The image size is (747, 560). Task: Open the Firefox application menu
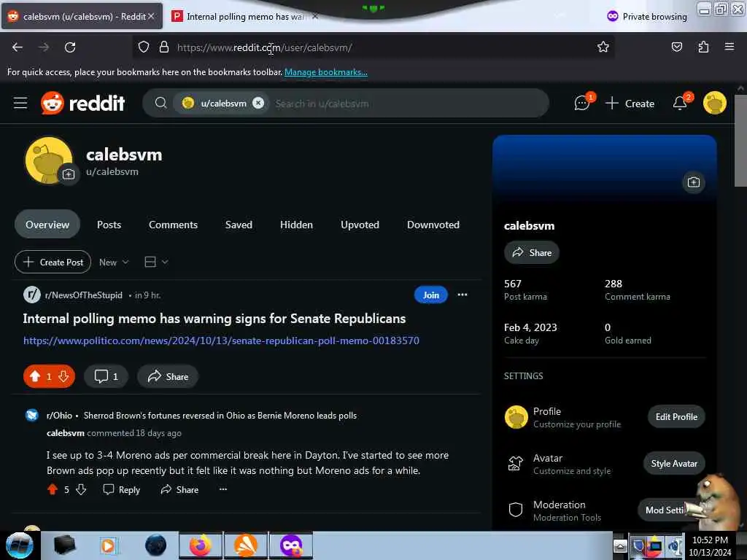[729, 47]
